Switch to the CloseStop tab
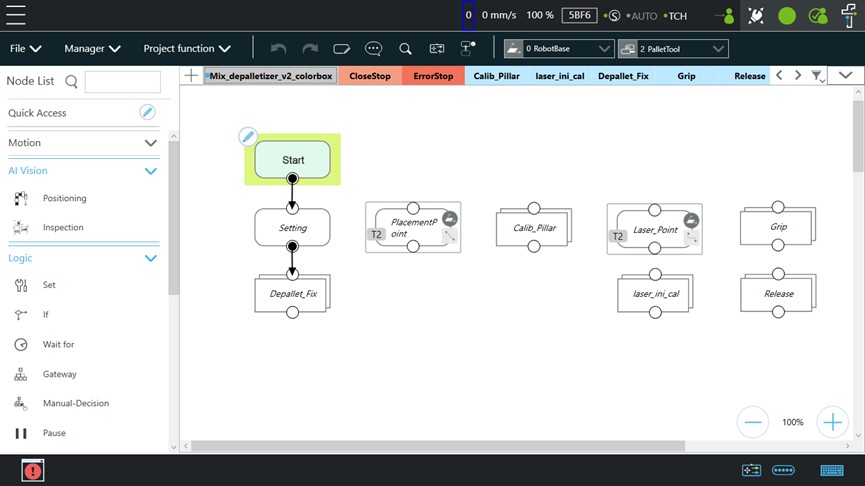This screenshot has width=865, height=486. tap(370, 76)
